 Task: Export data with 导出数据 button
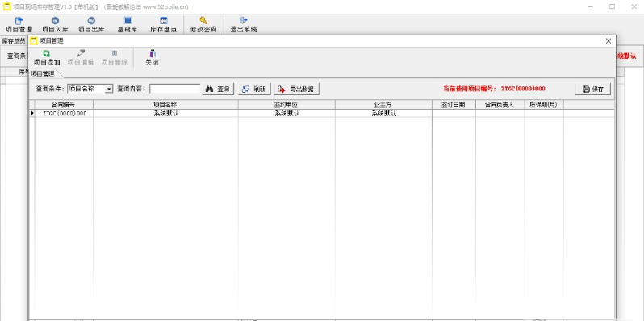click(x=296, y=89)
